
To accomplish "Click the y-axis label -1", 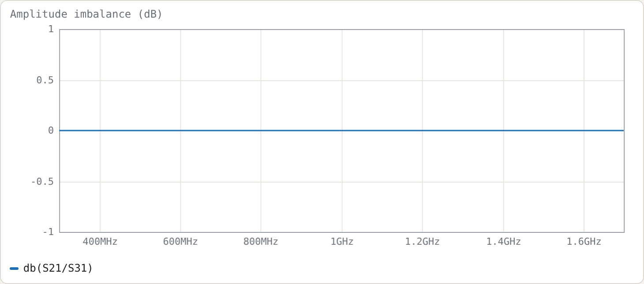I will pyautogui.click(x=48, y=232).
